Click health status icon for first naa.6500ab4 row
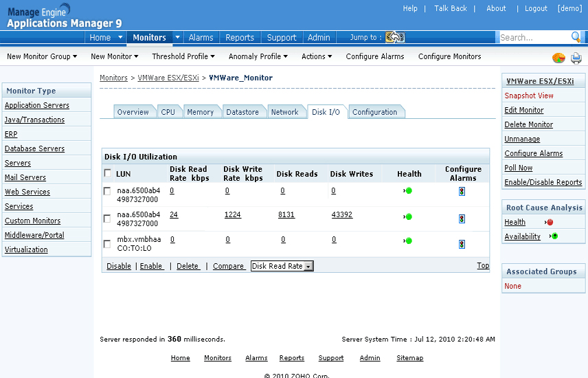The image size is (588, 378). [x=408, y=190]
